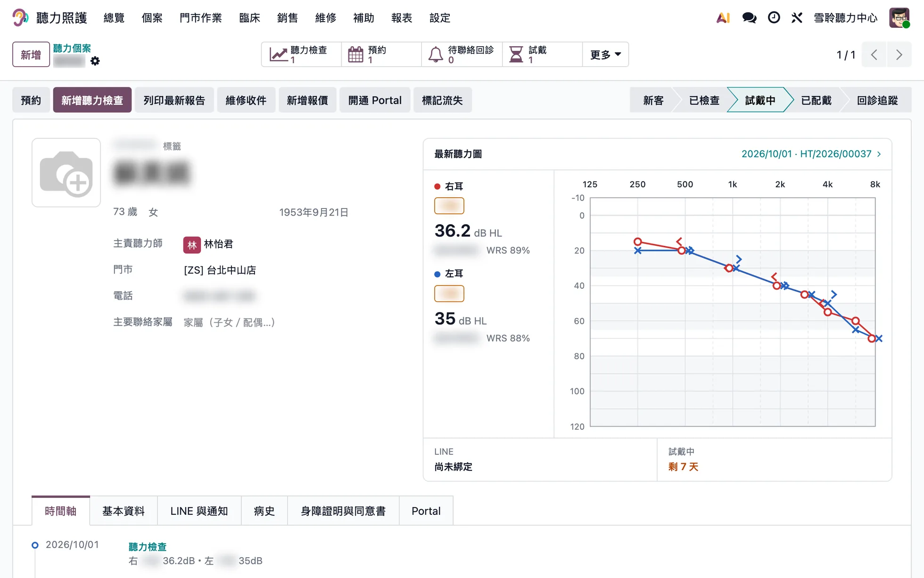This screenshot has height=578, width=924.
Task: Click 尚未綁定 LINE status
Action: (x=453, y=467)
